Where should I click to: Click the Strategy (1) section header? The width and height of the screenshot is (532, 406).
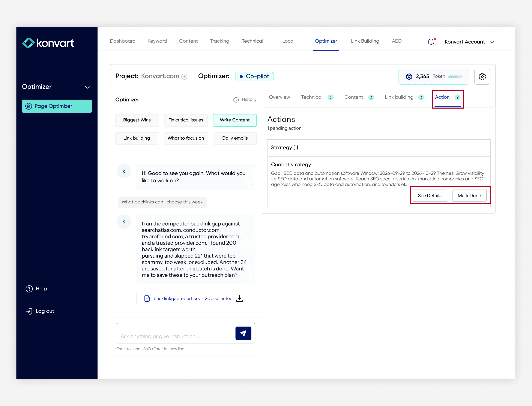click(x=379, y=148)
